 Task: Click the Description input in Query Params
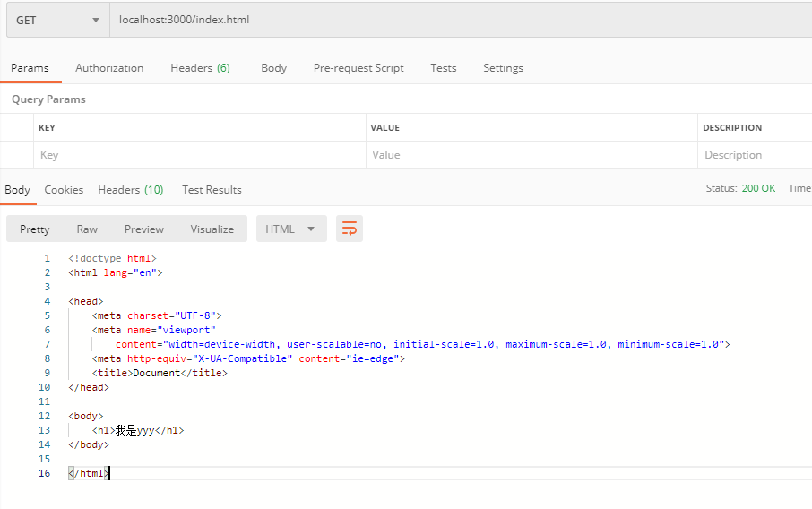(x=755, y=155)
